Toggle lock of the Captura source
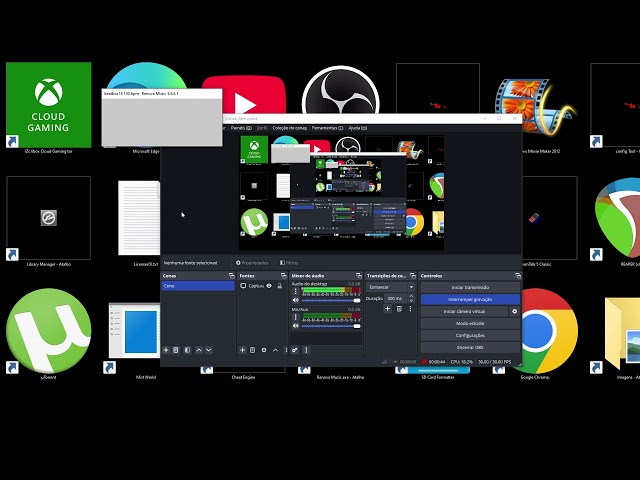Viewport: 640px width, 480px height. tap(280, 286)
